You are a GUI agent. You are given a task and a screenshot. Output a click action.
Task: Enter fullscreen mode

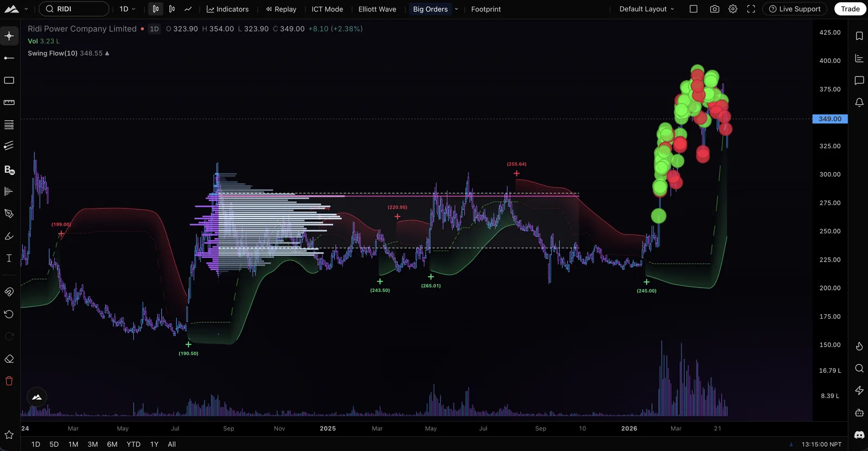point(751,9)
